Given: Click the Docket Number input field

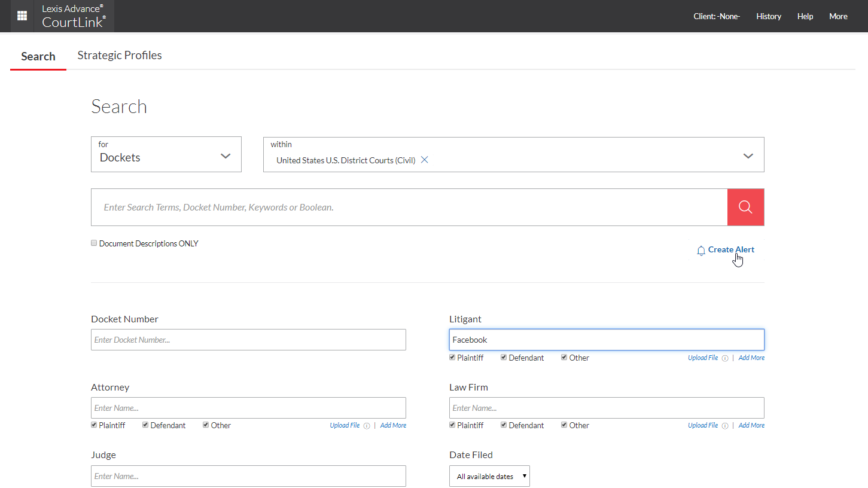Looking at the screenshot, I should [248, 339].
